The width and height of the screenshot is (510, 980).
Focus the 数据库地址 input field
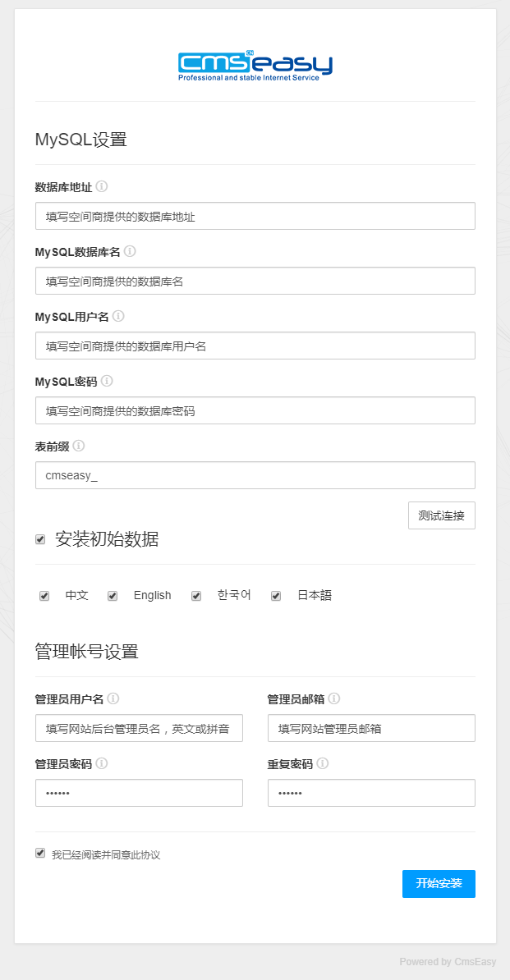[255, 216]
